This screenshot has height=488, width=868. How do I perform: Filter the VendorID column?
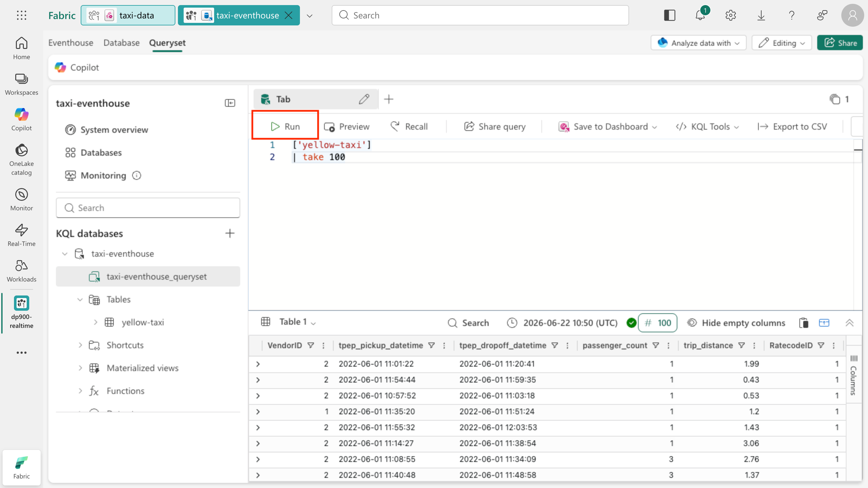tap(311, 345)
